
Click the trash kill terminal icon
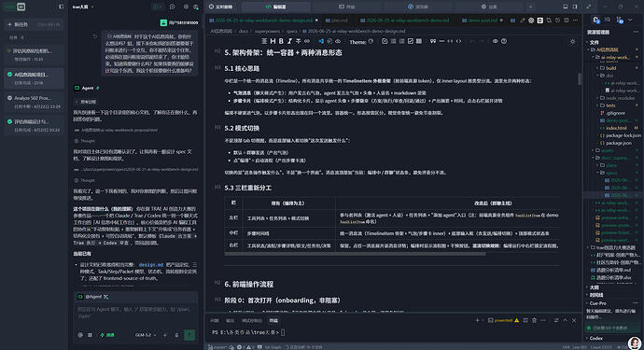point(535,320)
